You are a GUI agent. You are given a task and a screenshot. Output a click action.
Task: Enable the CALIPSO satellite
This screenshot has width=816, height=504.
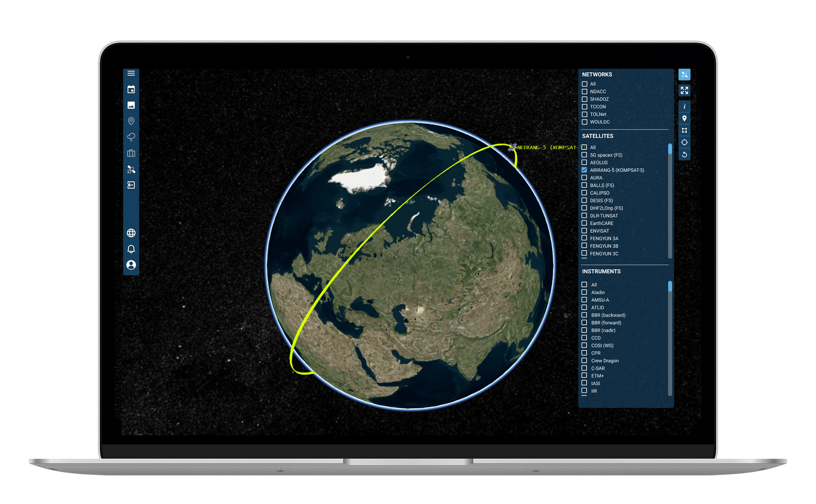pyautogui.click(x=584, y=192)
